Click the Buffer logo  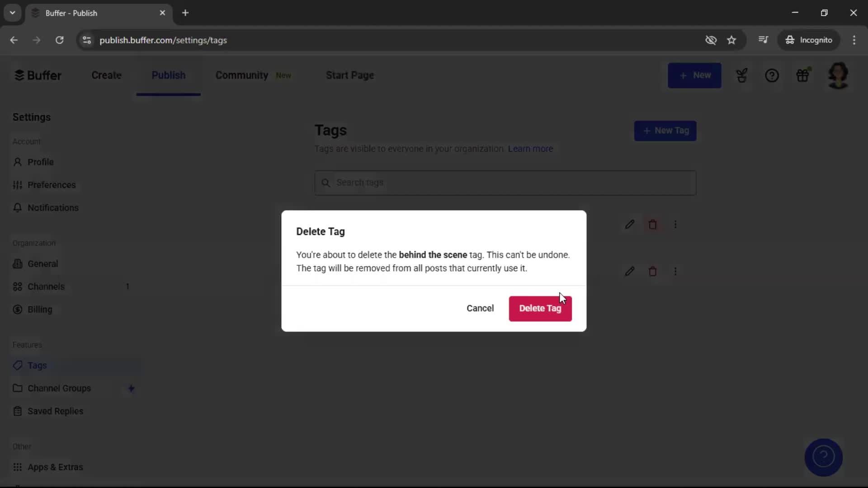38,75
